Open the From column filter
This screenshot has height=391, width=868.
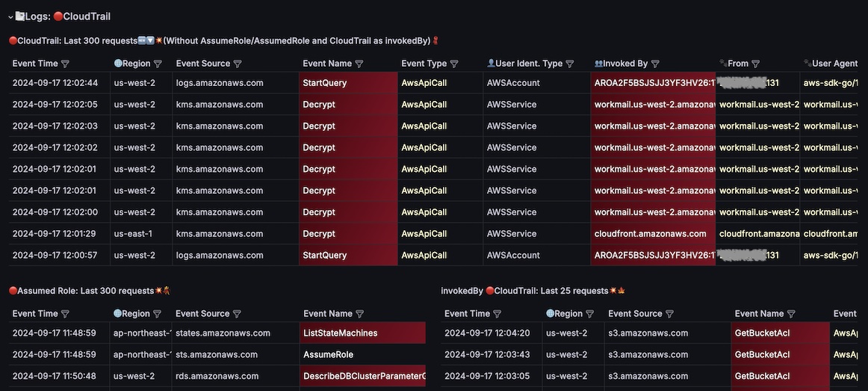tap(755, 64)
